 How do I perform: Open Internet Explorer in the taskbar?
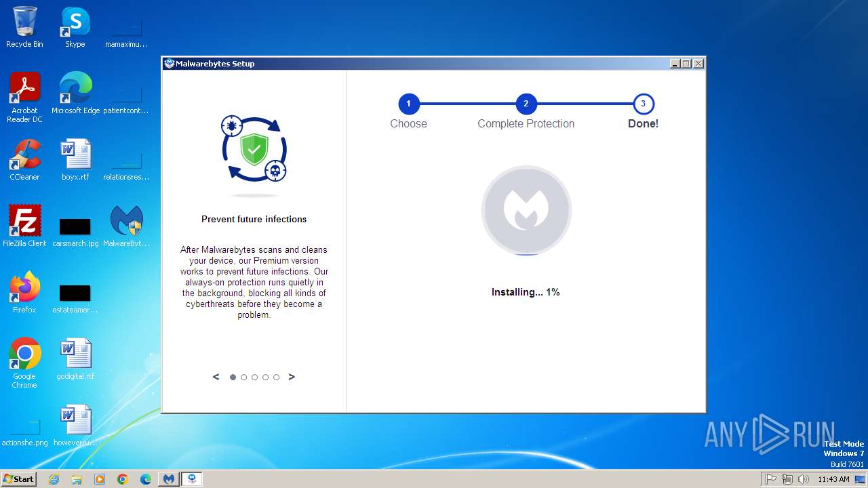coord(54,479)
